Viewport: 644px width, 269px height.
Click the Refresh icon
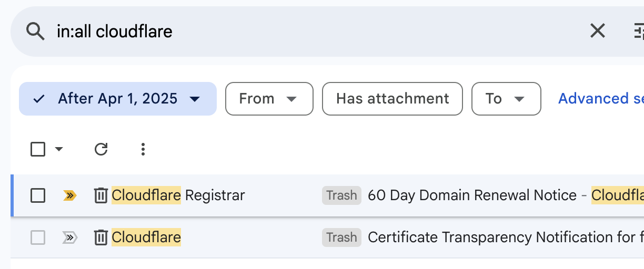point(101,150)
